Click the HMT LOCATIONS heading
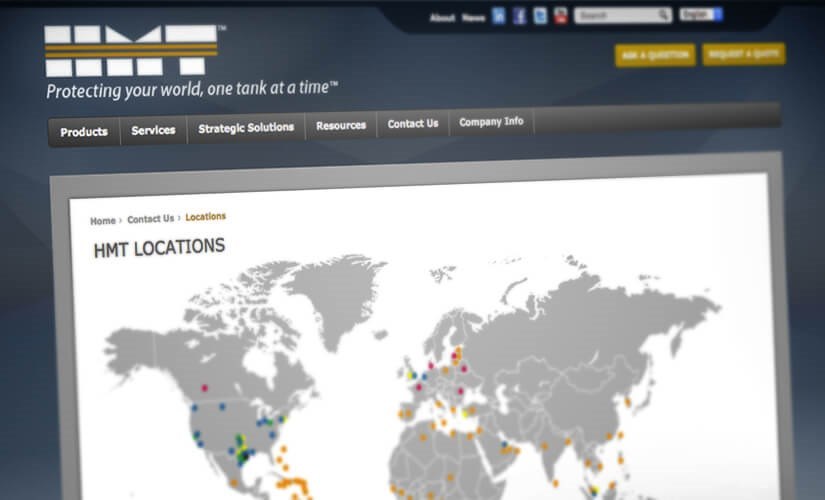 [x=159, y=248]
